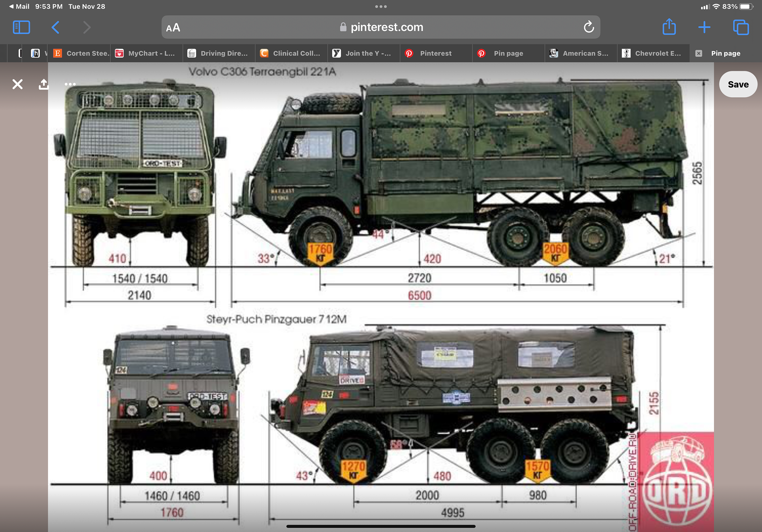Image resolution: width=762 pixels, height=532 pixels.
Task: Reload the pinterest.com page
Action: pyautogui.click(x=589, y=27)
